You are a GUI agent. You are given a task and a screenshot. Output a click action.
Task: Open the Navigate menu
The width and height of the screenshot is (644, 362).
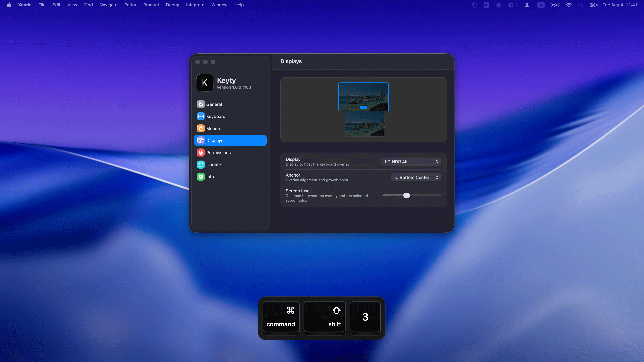coord(109,5)
